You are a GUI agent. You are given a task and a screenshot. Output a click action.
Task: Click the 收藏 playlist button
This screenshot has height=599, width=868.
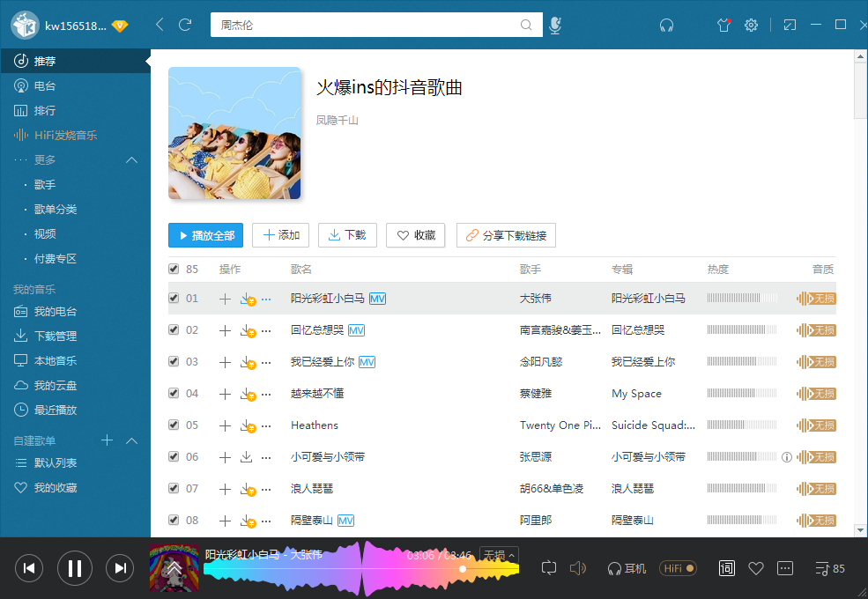pos(416,235)
